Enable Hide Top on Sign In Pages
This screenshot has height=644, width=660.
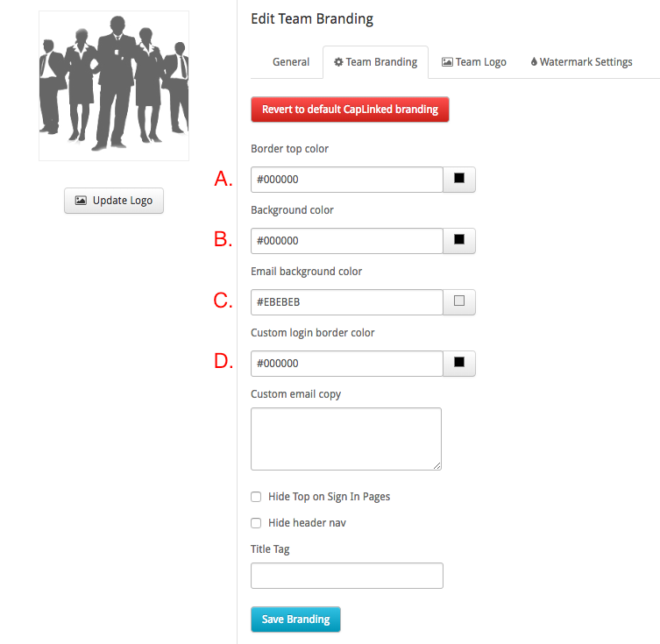tap(256, 497)
